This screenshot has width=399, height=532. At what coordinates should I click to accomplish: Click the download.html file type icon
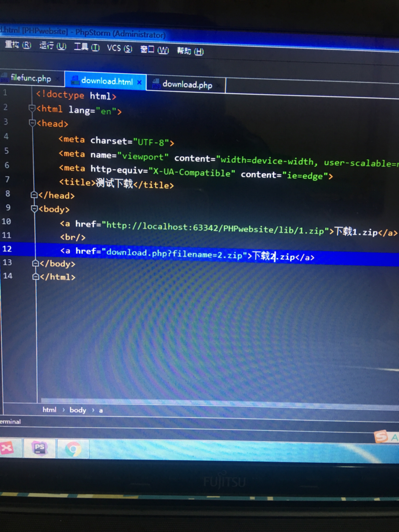(75, 81)
